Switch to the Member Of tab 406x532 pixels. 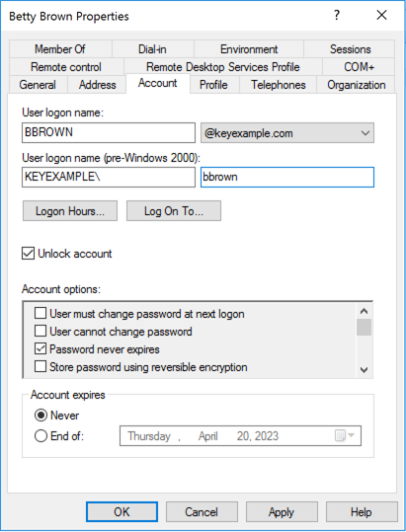[60, 49]
